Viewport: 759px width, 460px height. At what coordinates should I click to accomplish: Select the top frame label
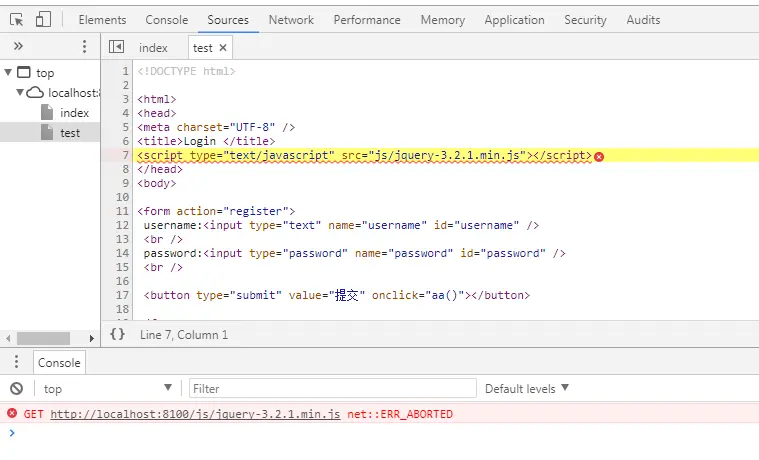coord(45,73)
